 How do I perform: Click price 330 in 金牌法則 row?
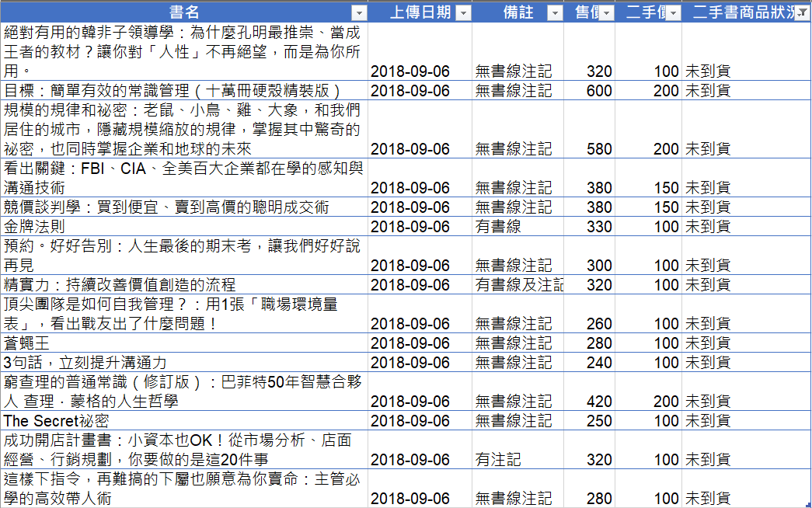pos(599,227)
